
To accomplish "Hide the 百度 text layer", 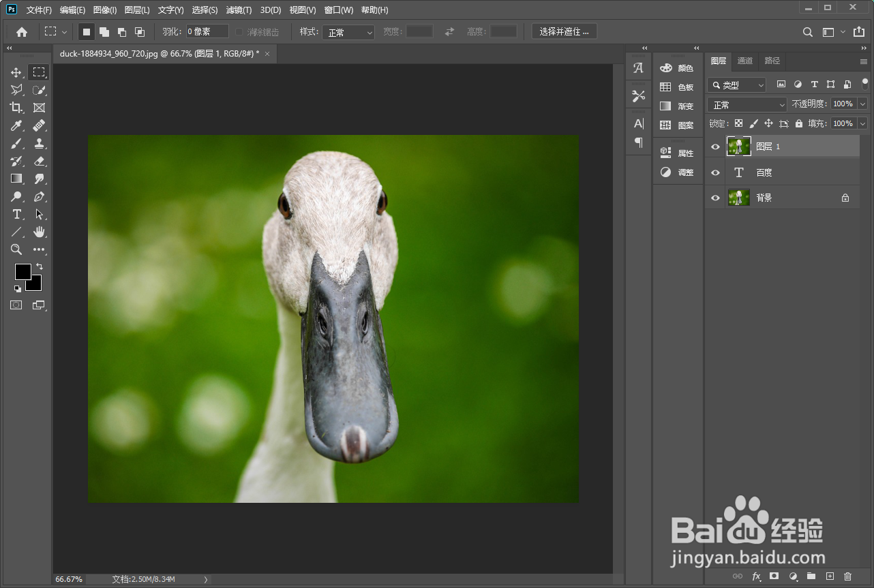I will [x=715, y=172].
